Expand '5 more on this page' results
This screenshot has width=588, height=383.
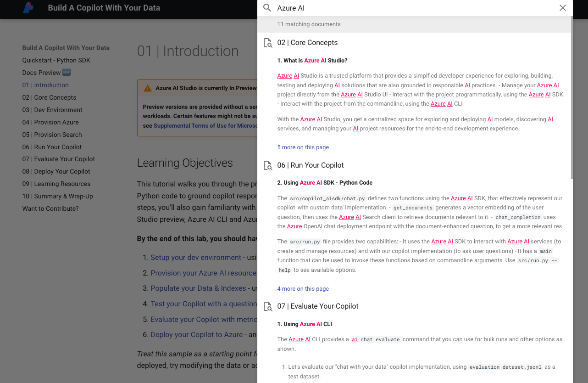[303, 147]
